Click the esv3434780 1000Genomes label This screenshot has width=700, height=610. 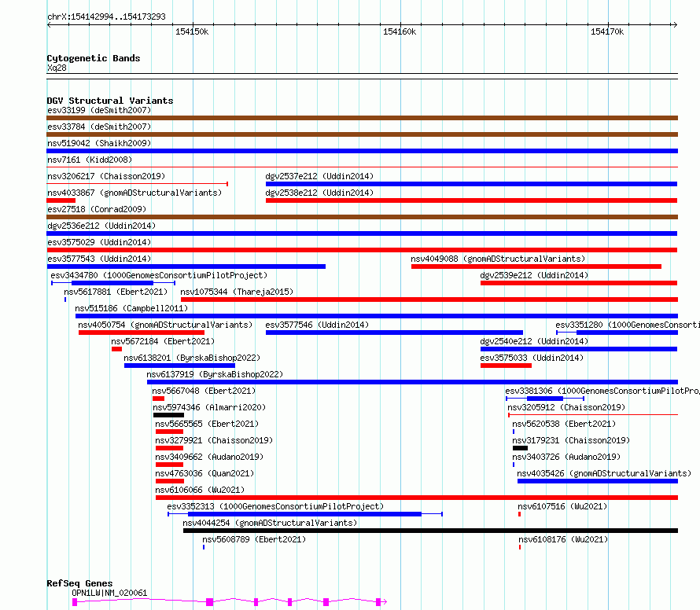click(159, 275)
